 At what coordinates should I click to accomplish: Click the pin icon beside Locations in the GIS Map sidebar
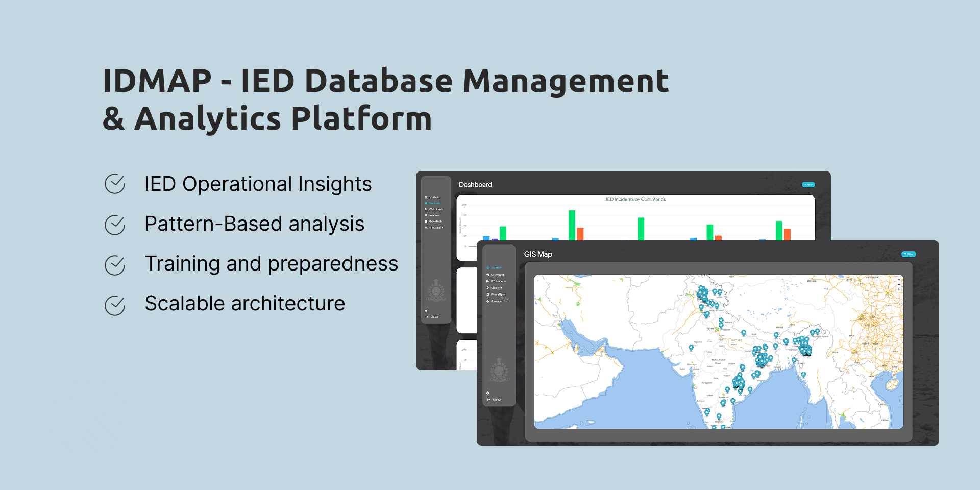[x=488, y=288]
